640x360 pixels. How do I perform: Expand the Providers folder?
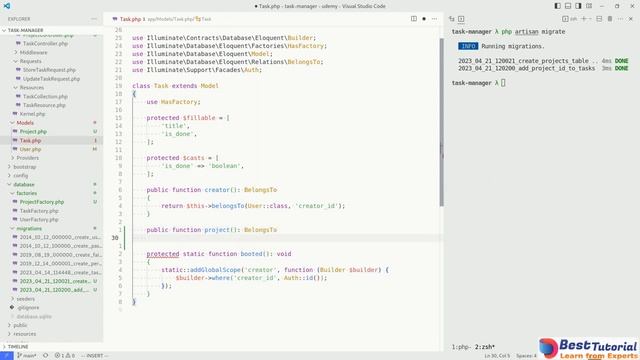pyautogui.click(x=28, y=158)
